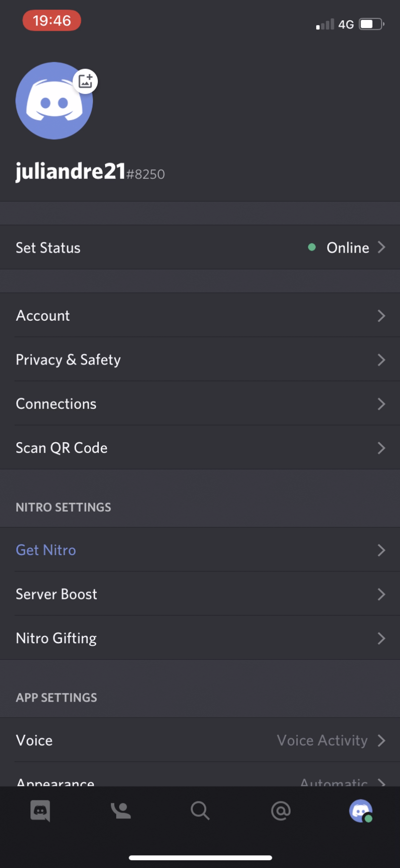Screen dimensions: 400x868
Task: Tap the Discord avatar image at top
Action: coord(54,101)
